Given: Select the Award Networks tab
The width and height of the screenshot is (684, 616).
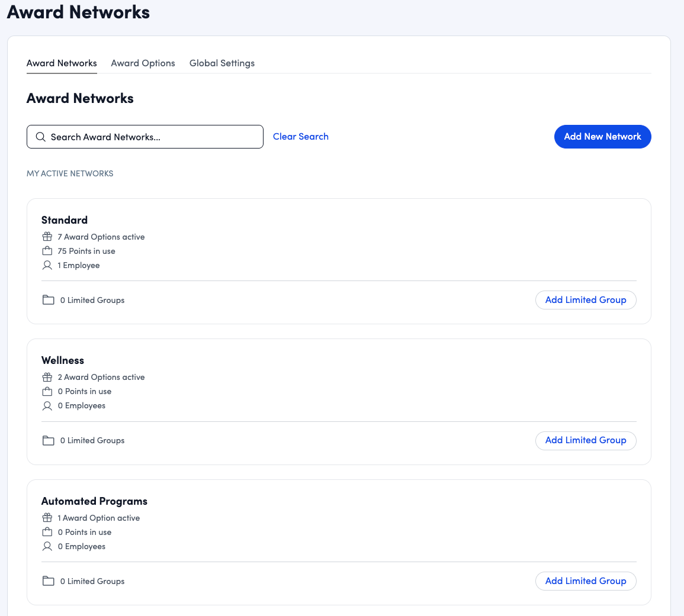Looking at the screenshot, I should pyautogui.click(x=62, y=63).
